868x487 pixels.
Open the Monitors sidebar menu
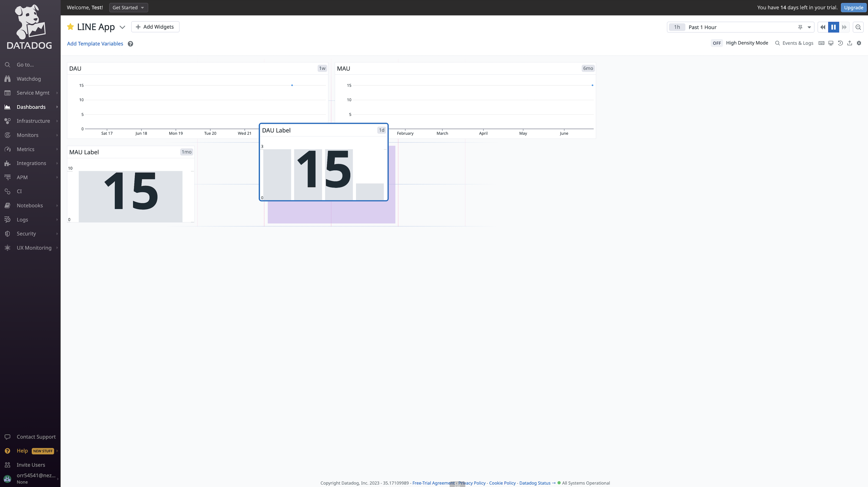[x=28, y=135]
